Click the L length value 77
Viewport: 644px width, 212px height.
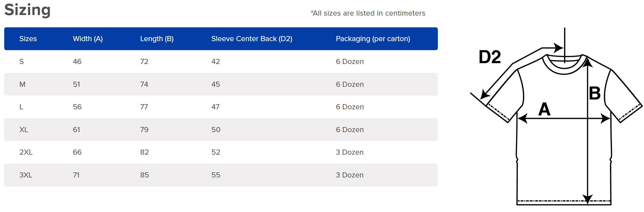point(144,107)
